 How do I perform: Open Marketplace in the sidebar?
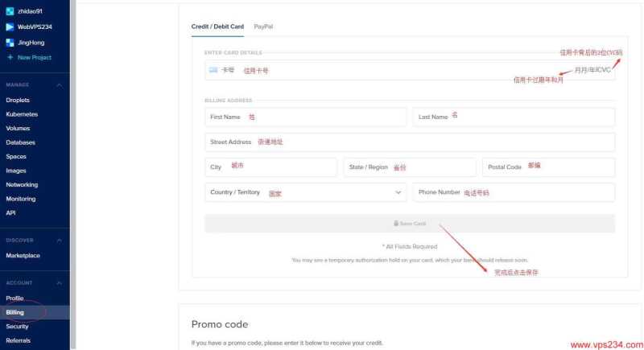pos(23,256)
